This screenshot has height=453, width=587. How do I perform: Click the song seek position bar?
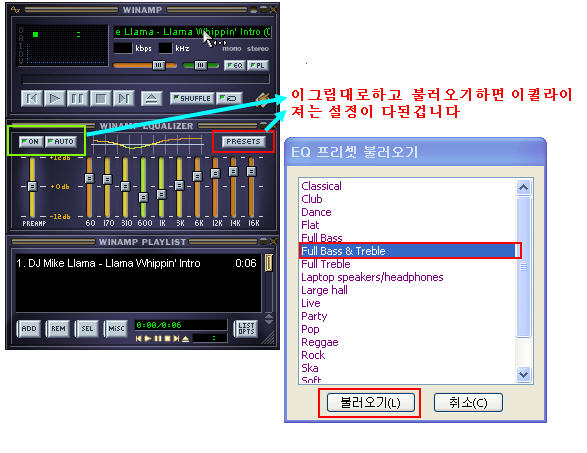tap(145, 80)
